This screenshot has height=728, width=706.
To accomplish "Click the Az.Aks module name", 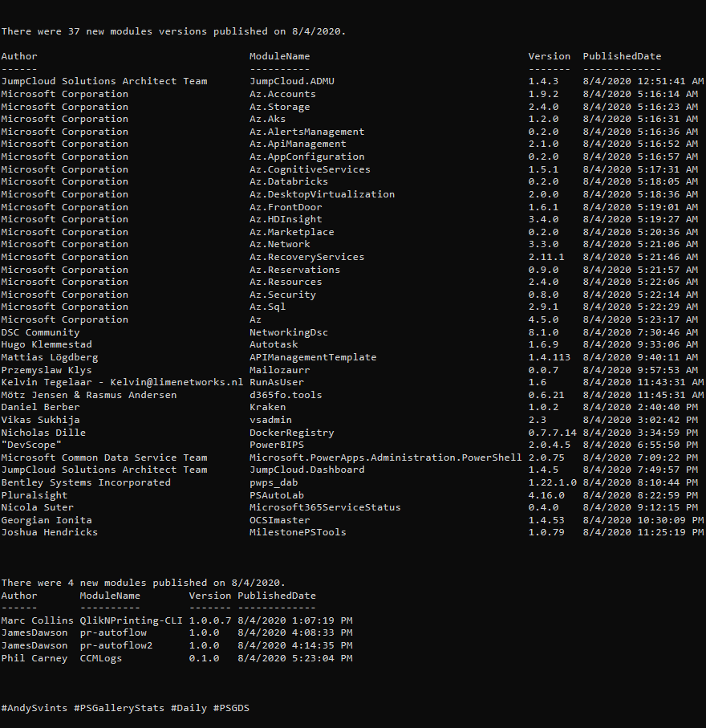I will tap(267, 119).
